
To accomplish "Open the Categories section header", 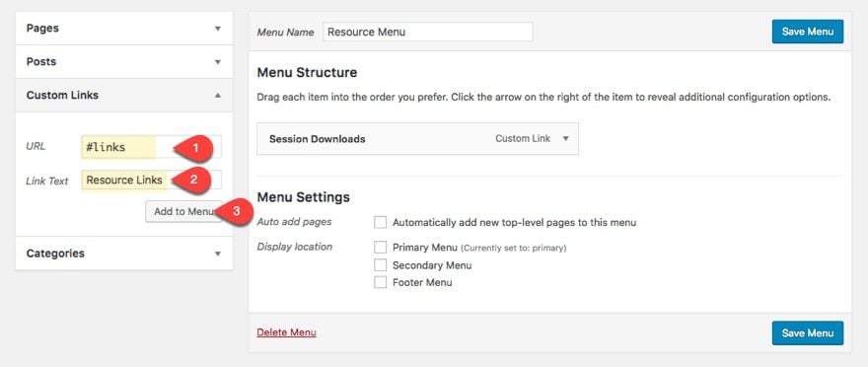I will (x=124, y=254).
